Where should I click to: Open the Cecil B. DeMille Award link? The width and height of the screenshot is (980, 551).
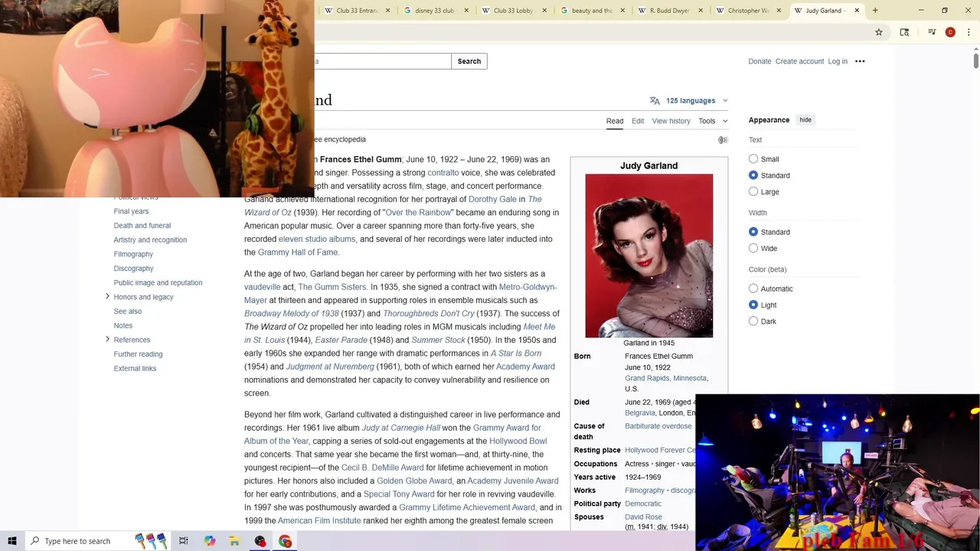tap(382, 468)
